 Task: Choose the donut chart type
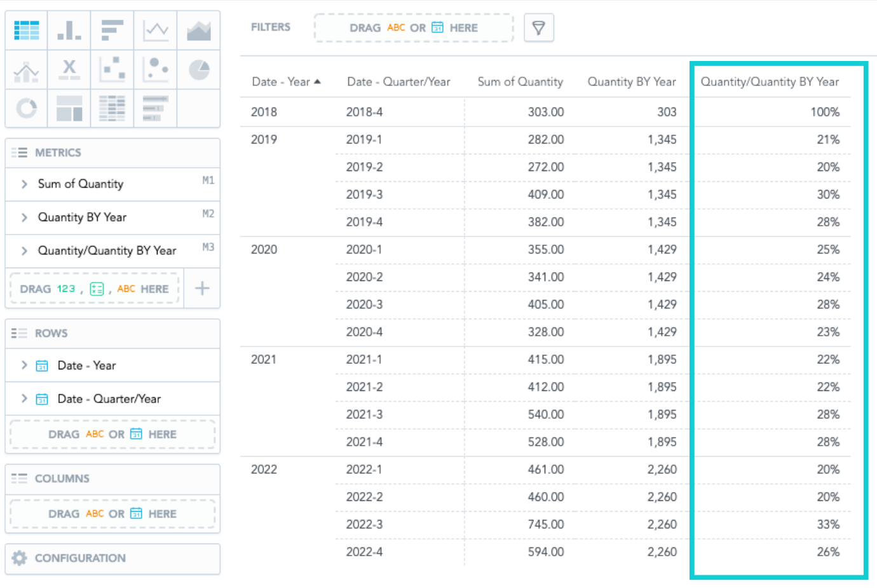coord(26,109)
